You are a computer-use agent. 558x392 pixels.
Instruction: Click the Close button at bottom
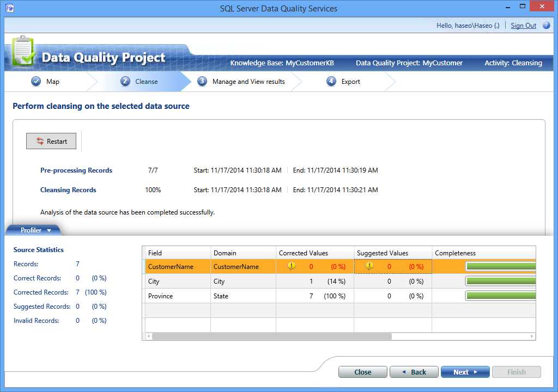[362, 372]
